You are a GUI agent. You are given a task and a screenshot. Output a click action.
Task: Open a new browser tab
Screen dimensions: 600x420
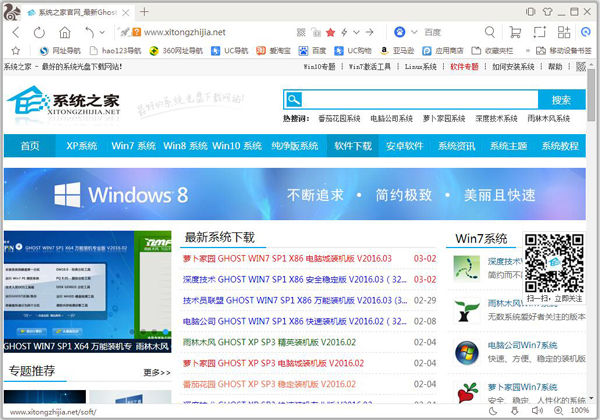pyautogui.click(x=144, y=12)
